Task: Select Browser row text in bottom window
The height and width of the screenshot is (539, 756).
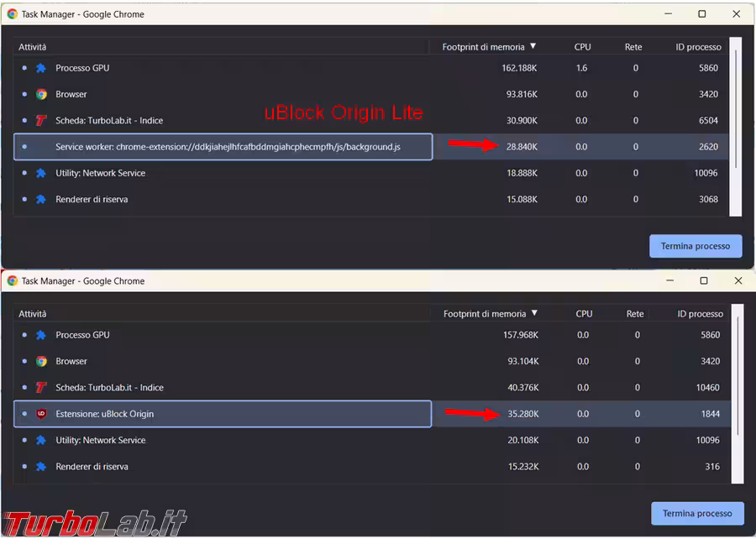Action: coord(71,361)
